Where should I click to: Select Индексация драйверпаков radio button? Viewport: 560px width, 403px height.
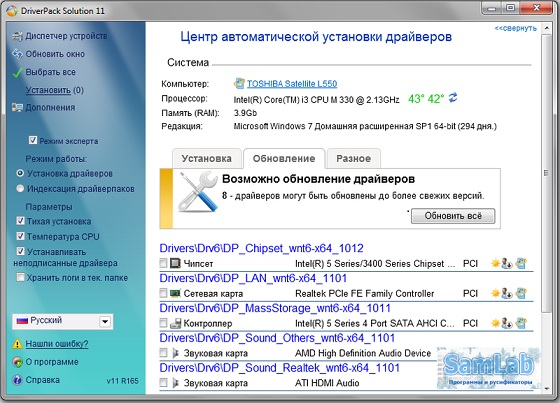tap(20, 188)
